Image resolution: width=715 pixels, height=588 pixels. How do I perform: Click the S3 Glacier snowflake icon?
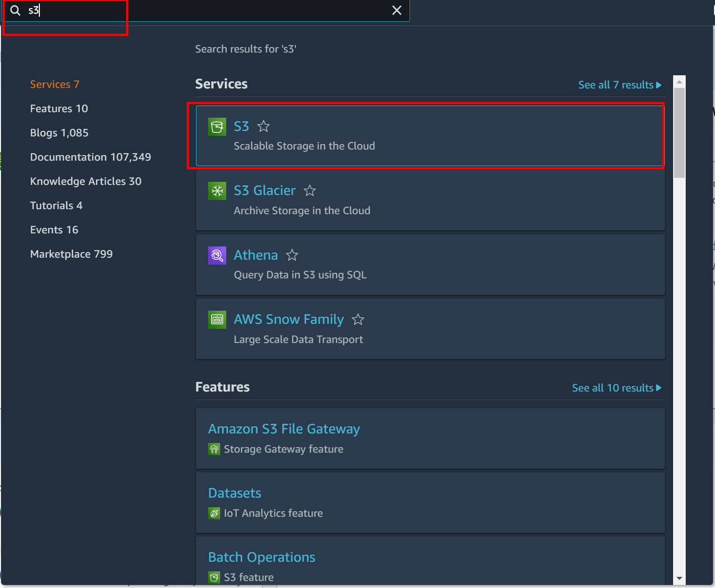pyautogui.click(x=217, y=191)
